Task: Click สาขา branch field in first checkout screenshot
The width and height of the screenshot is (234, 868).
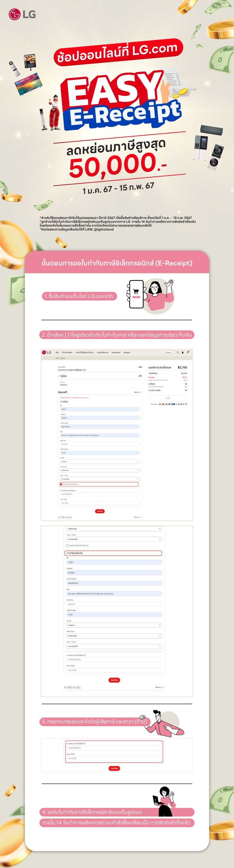Action: coord(100,503)
